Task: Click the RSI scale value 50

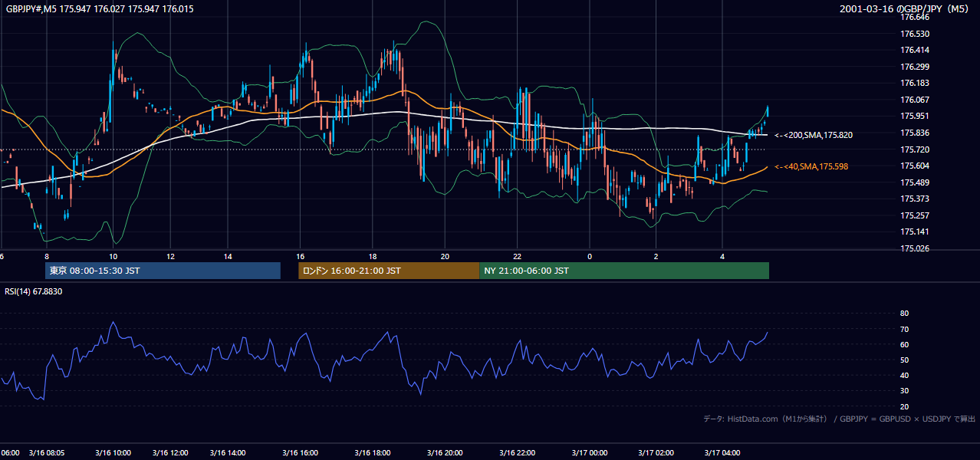Action: pyautogui.click(x=904, y=360)
